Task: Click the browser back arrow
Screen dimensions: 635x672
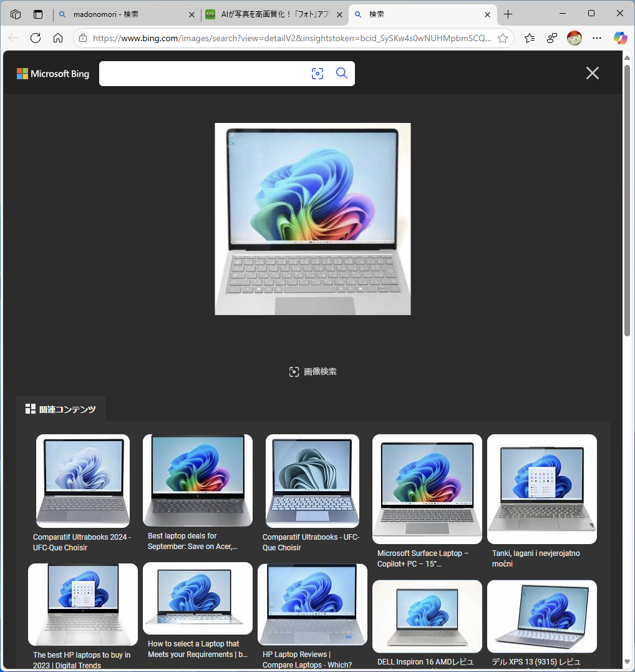Action: click(x=13, y=38)
